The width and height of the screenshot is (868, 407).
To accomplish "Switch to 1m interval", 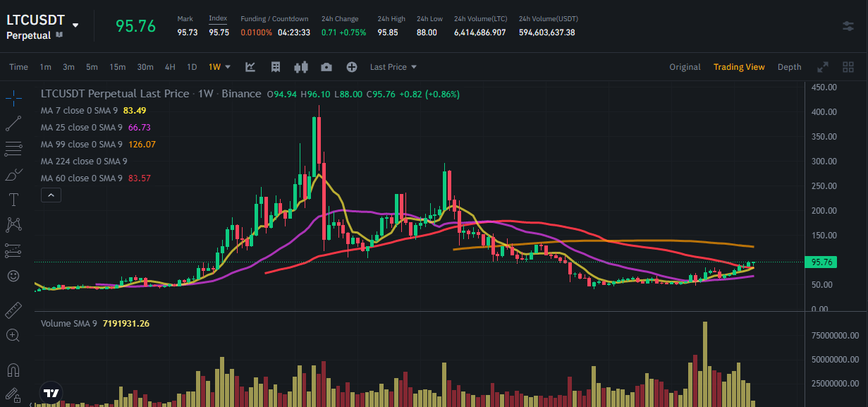I will [45, 67].
